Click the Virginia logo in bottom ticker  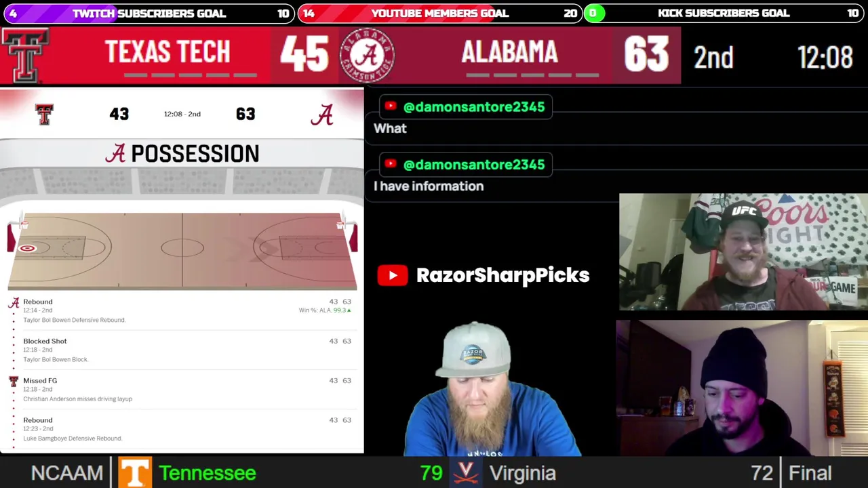[x=466, y=472]
